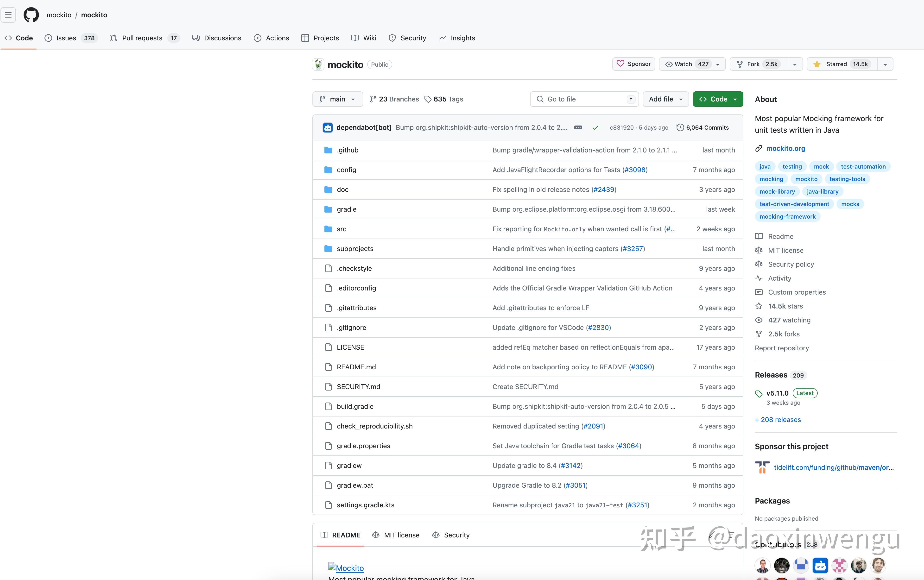
Task: Expand the green Code dropdown
Action: 718,99
